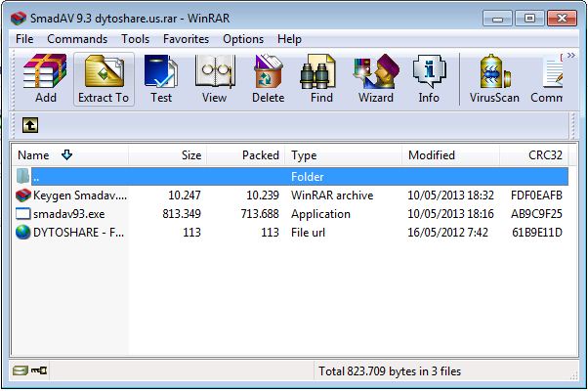
Task: Click the CRC32 value 61B9E11D
Action: 537,233
